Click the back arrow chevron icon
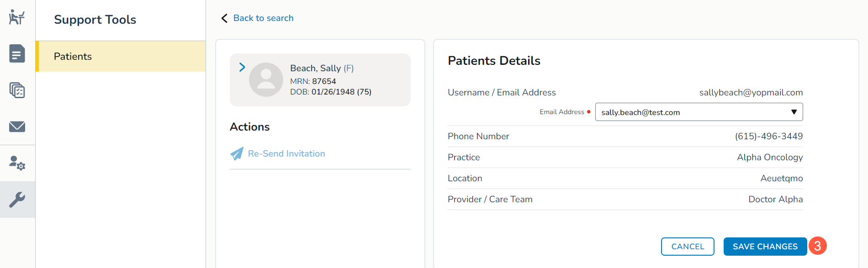Image resolution: width=868 pixels, height=268 pixels. click(x=224, y=18)
